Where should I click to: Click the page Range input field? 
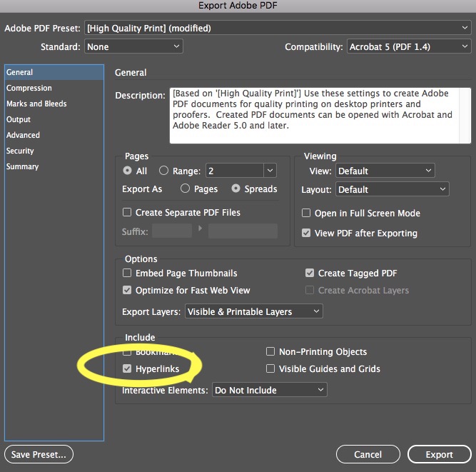pyautogui.click(x=235, y=171)
